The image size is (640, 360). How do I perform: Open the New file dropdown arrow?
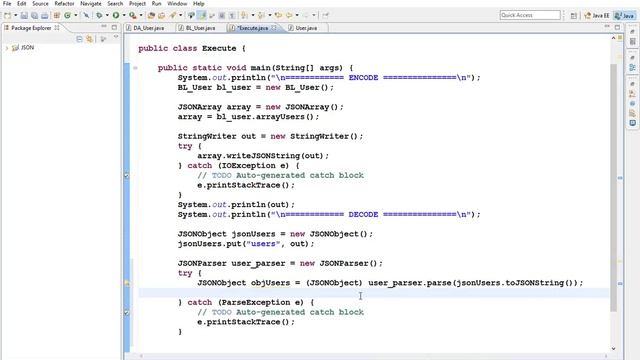coord(16,16)
